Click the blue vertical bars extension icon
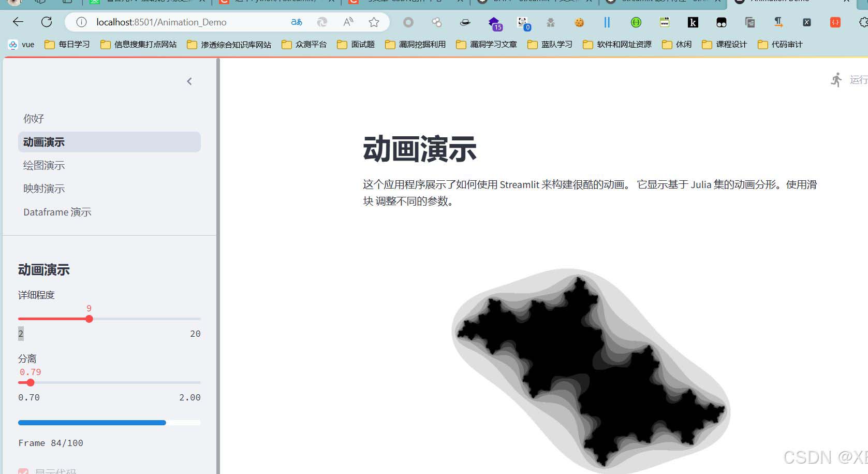Viewport: 868px width, 474px height. (x=607, y=22)
